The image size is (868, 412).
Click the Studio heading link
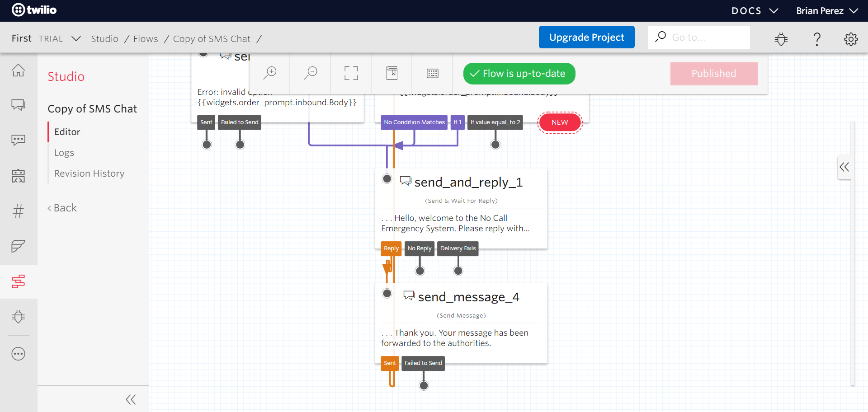[66, 76]
